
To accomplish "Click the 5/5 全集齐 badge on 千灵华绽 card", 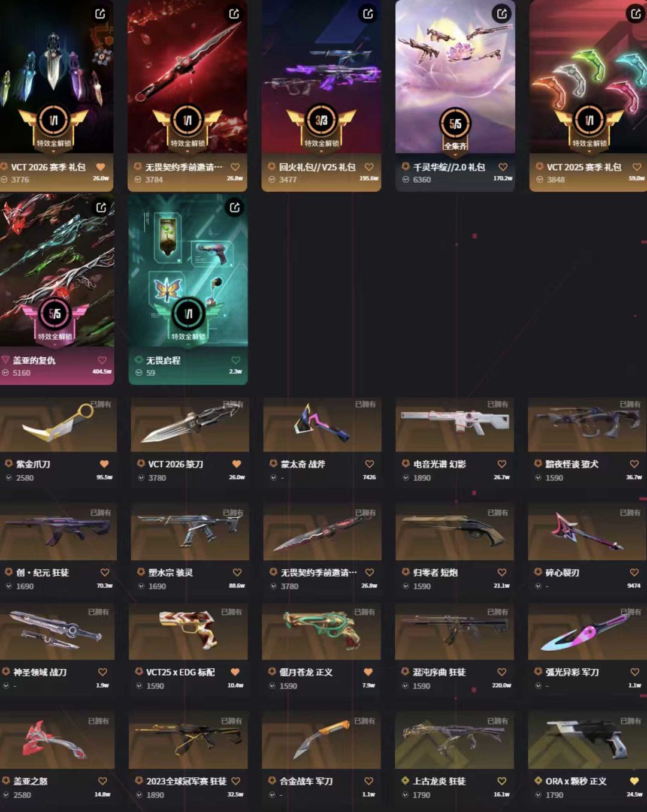I will 455,129.
